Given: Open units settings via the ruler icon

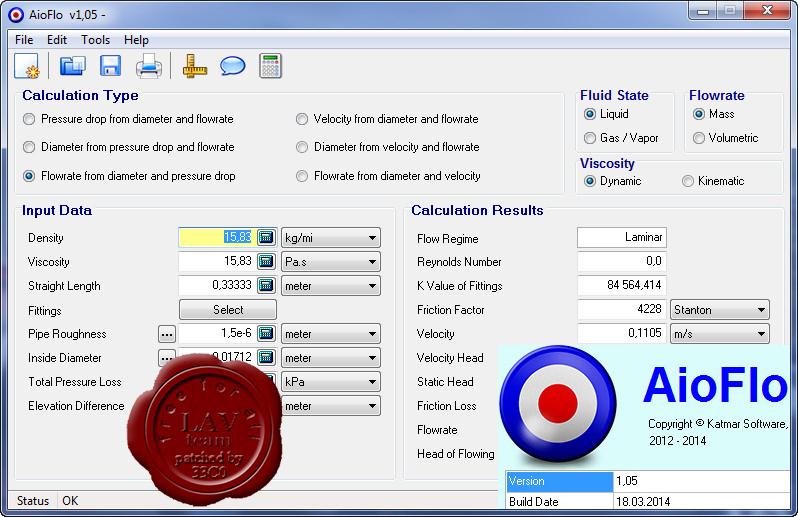Looking at the screenshot, I should coord(195,66).
